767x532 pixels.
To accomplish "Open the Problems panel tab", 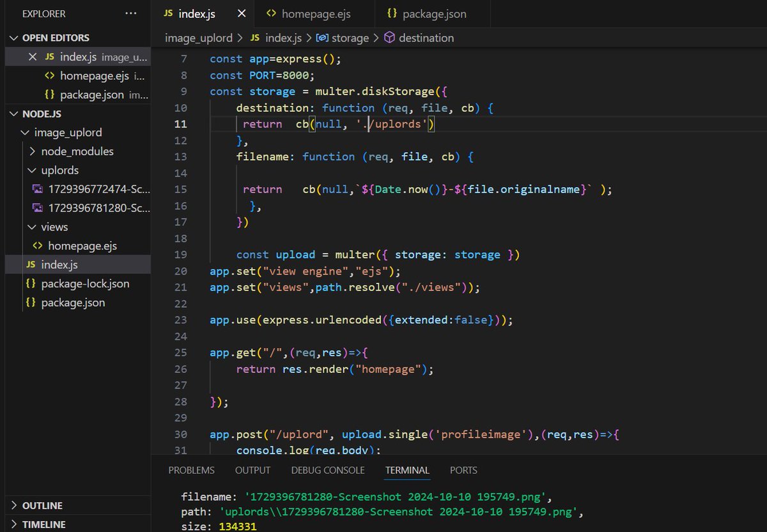I will tap(192, 470).
